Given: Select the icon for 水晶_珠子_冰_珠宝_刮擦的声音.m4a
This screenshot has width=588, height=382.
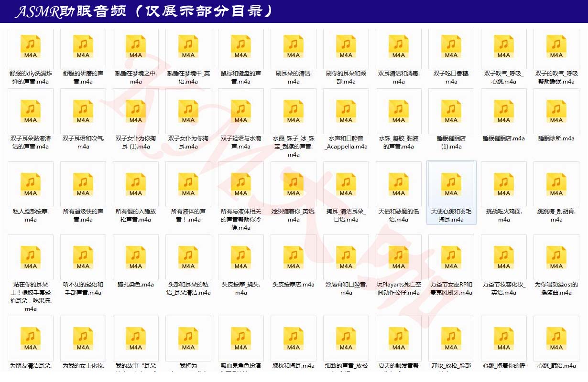Looking at the screenshot, I should (x=294, y=112).
